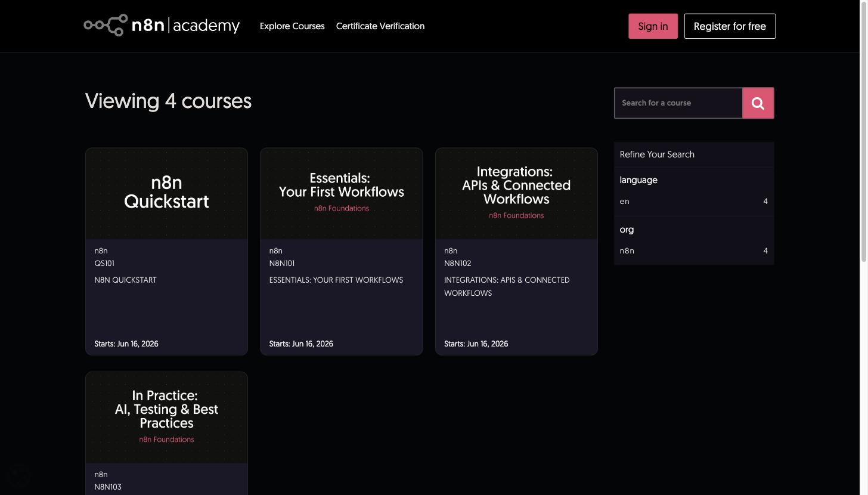The height and width of the screenshot is (495, 868).
Task: Click ESSENTIALS: YOUR FIRST WORKFLOWS title
Action: (336, 280)
